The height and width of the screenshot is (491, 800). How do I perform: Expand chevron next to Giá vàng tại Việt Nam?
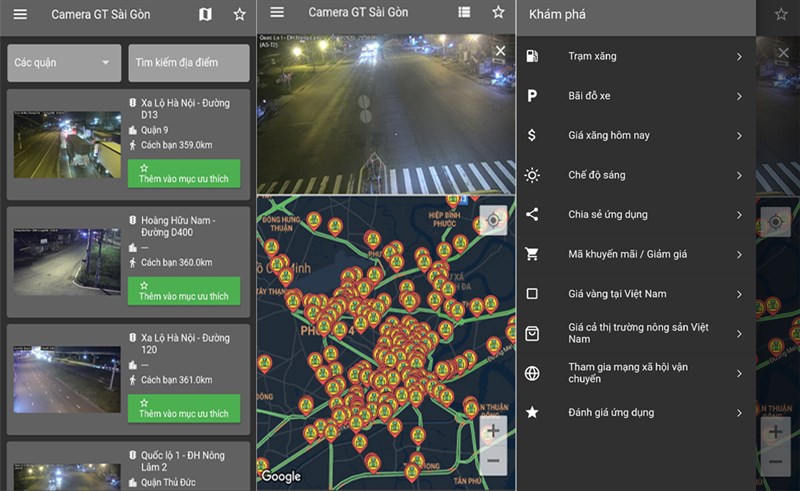point(739,294)
